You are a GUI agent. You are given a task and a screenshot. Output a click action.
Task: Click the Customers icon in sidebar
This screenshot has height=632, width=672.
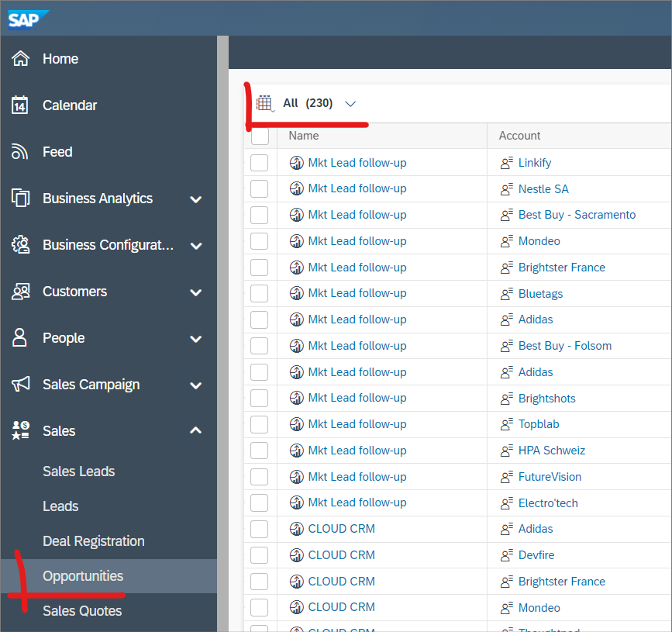point(21,292)
